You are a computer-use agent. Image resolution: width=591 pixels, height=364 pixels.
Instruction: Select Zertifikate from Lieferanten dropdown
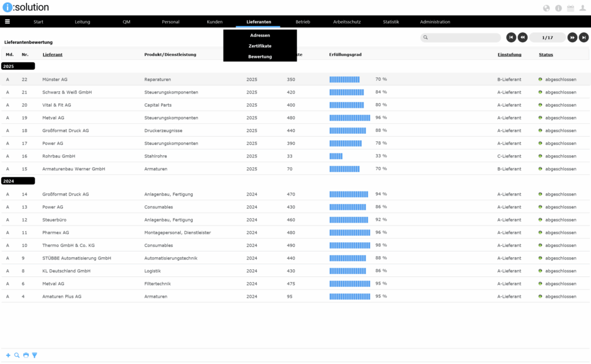click(x=260, y=46)
